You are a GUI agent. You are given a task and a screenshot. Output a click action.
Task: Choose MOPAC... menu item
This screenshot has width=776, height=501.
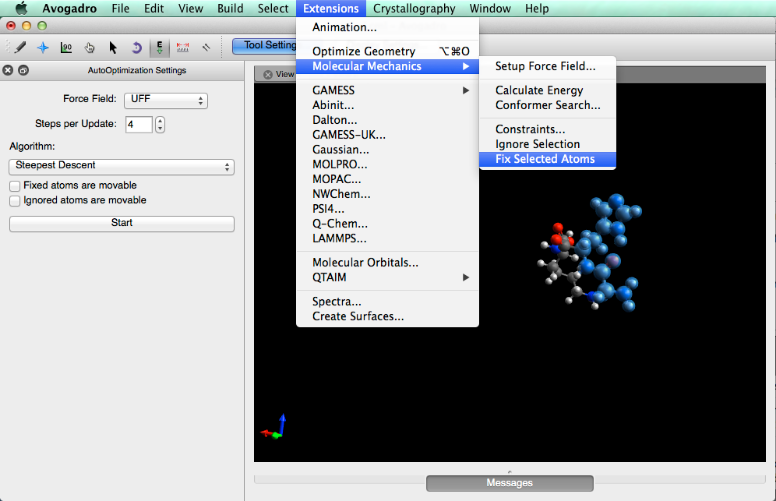pyautogui.click(x=388, y=179)
